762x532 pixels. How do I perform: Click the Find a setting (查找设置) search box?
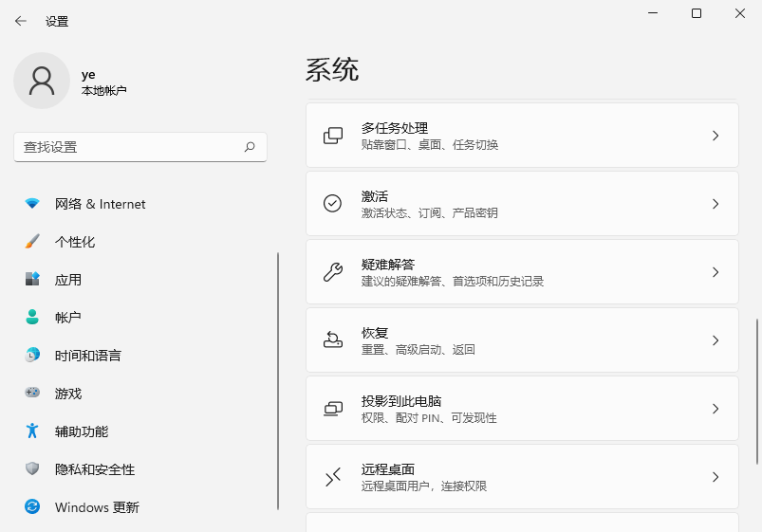point(128,147)
